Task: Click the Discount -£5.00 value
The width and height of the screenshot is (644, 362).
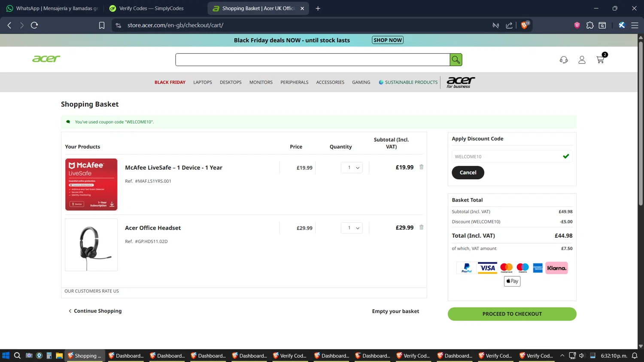Action: (x=566, y=222)
